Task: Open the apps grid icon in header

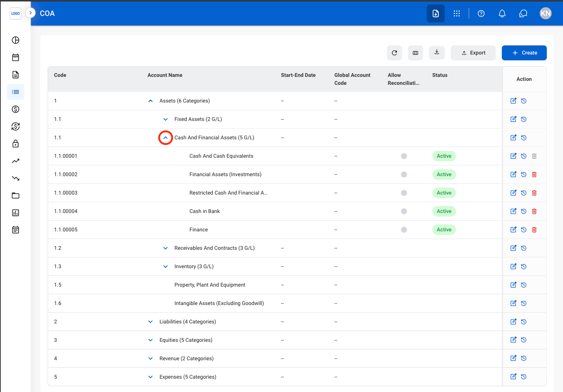Action: (457, 13)
